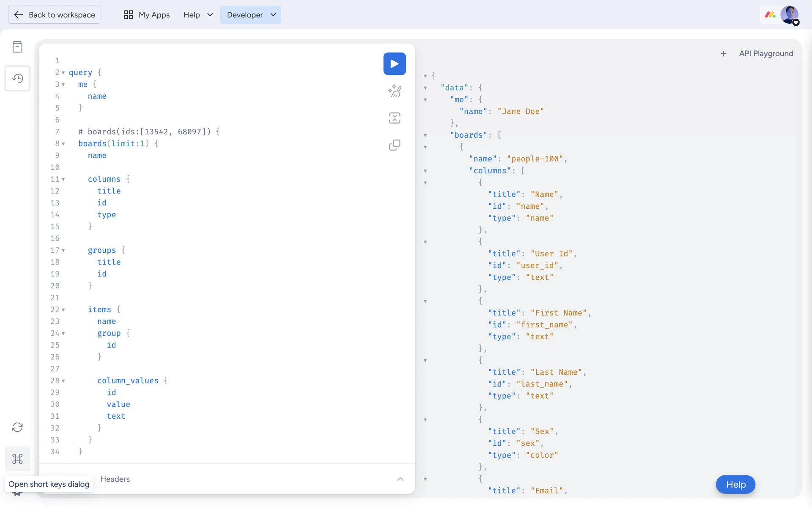
Task: Fold the column_values block in editor
Action: tap(63, 381)
